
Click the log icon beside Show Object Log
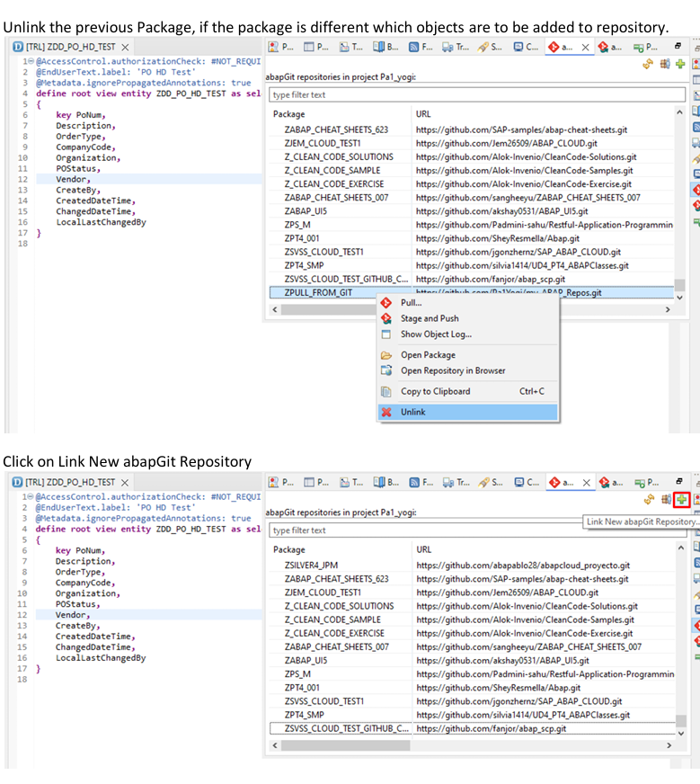[386, 334]
